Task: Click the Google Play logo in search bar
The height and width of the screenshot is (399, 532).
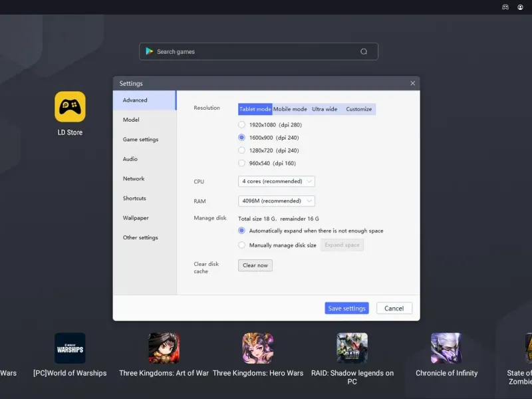Action: pyautogui.click(x=149, y=51)
